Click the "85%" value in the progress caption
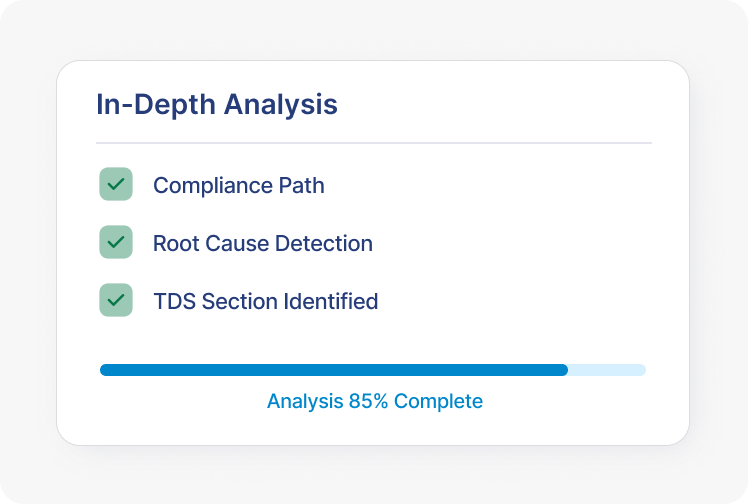Screen dimensions: 748x504 pos(368,401)
